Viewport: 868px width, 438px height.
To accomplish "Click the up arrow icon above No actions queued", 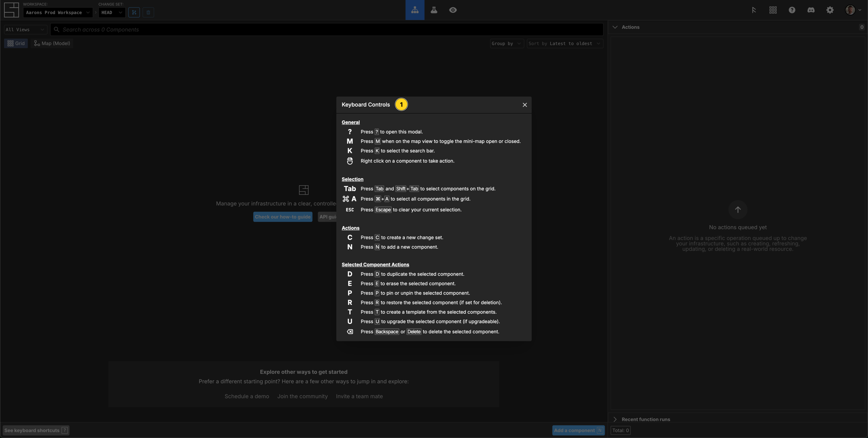I will pos(738,210).
